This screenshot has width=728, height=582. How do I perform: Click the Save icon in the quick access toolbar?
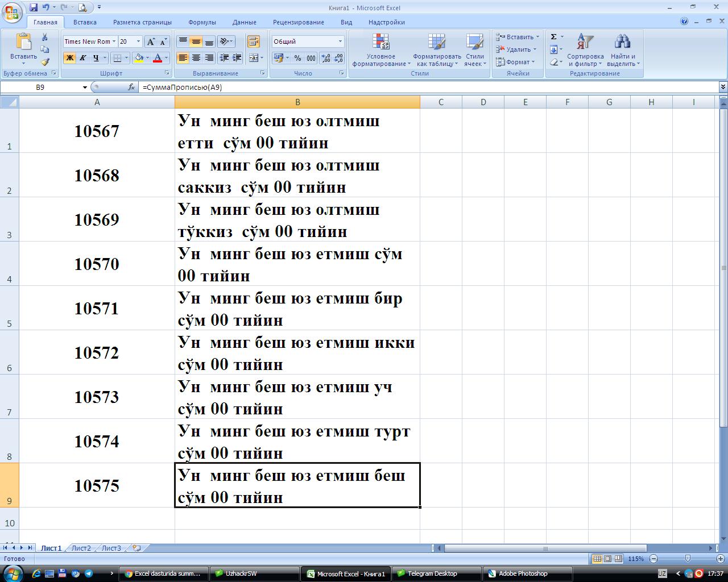tap(34, 7)
